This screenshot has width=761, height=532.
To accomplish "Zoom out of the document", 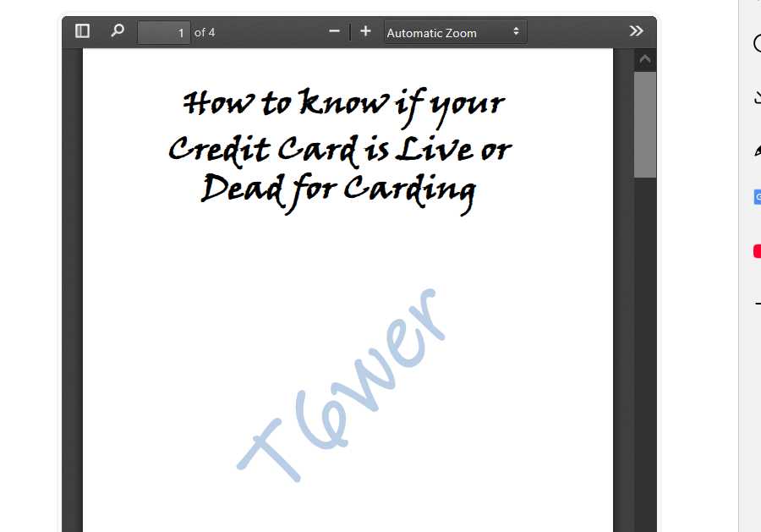I will pyautogui.click(x=334, y=30).
